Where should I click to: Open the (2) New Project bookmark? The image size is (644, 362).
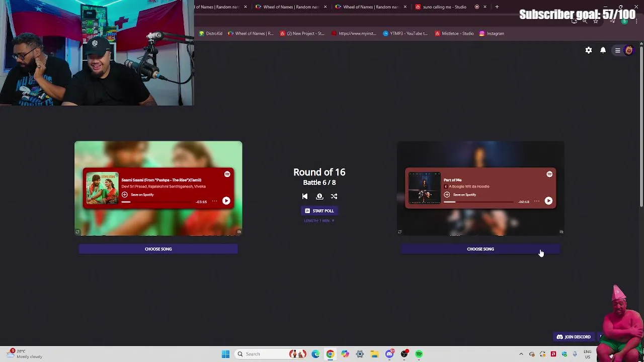(x=302, y=34)
